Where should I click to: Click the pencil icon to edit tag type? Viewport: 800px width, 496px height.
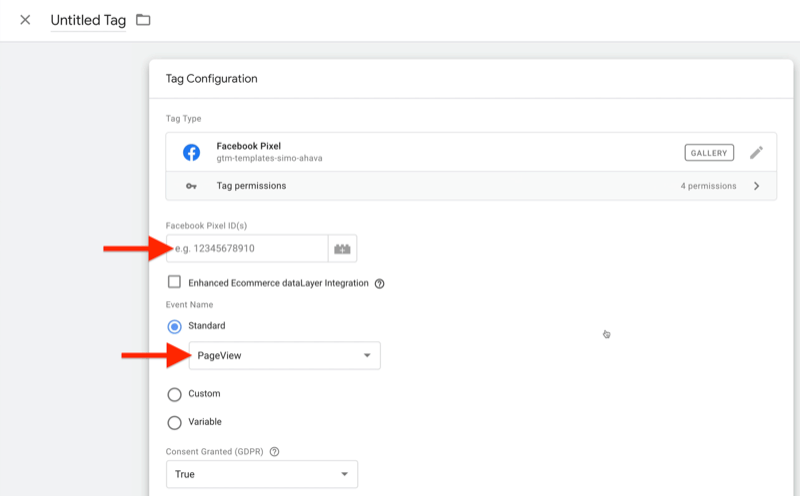[756, 152]
